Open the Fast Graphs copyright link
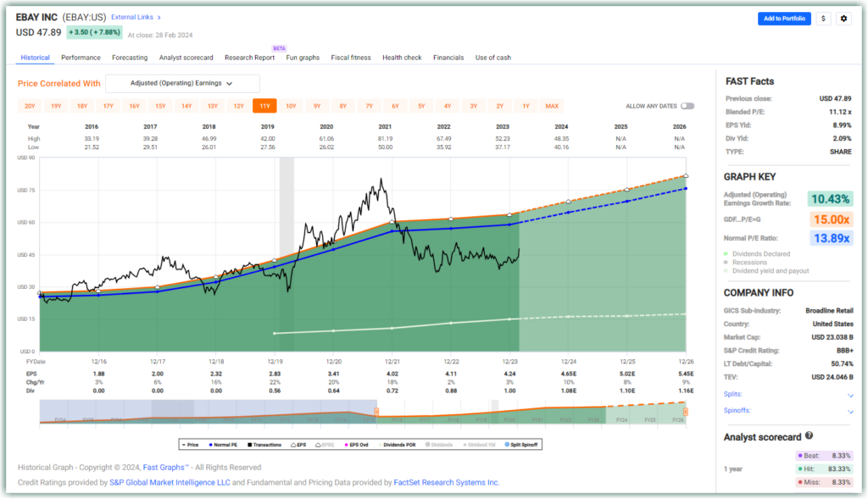The width and height of the screenshot is (868, 499). 165,468
